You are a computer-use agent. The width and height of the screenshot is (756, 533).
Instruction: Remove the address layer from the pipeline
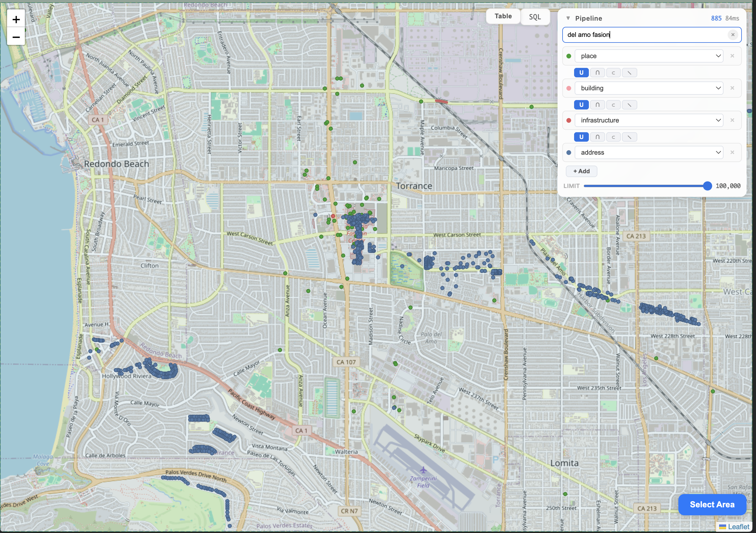tap(733, 152)
